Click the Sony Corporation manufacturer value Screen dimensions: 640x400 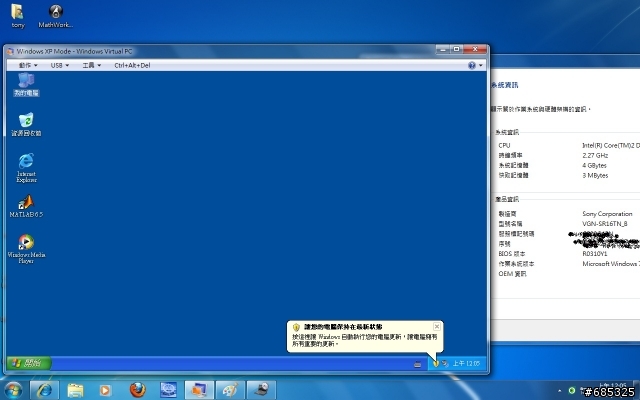[607, 213]
